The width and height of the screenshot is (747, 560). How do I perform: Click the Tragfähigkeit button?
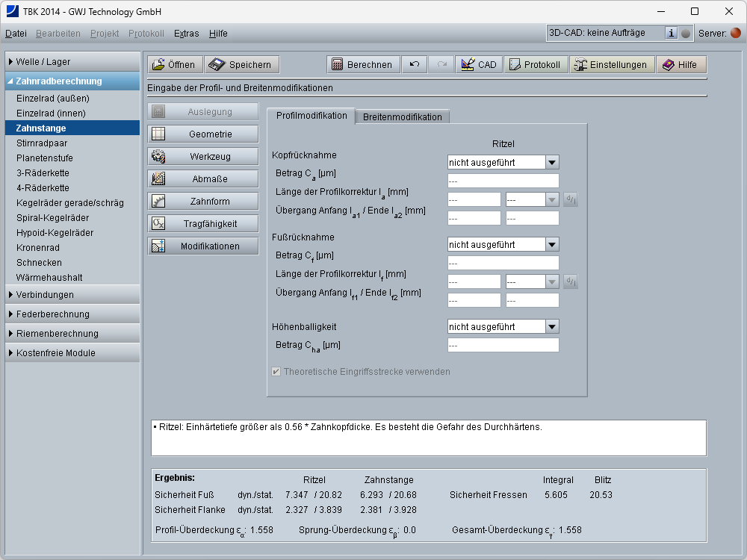pos(203,224)
